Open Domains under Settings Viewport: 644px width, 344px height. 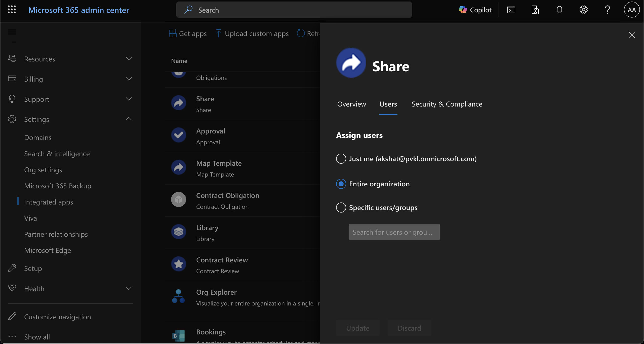tap(38, 137)
